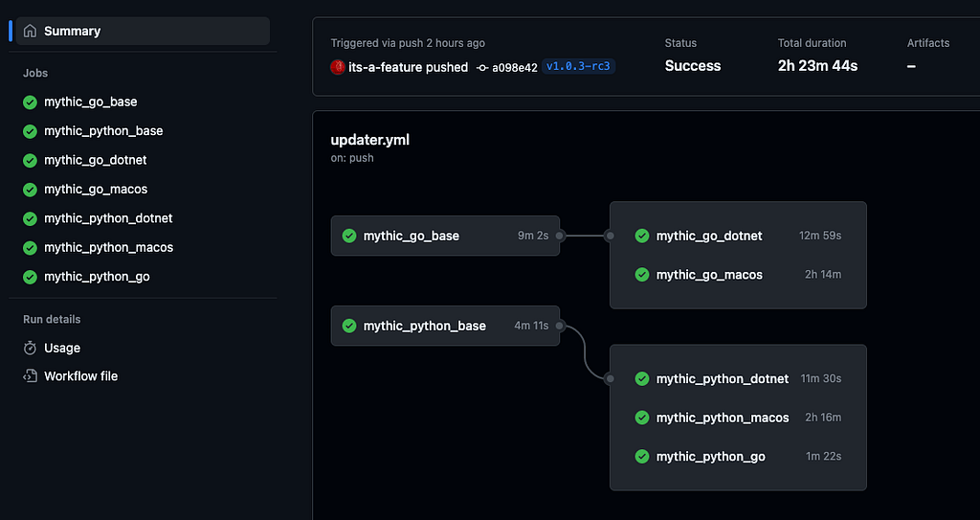Click success icon on mythic_python_base graph node
The image size is (980, 520).
(349, 326)
